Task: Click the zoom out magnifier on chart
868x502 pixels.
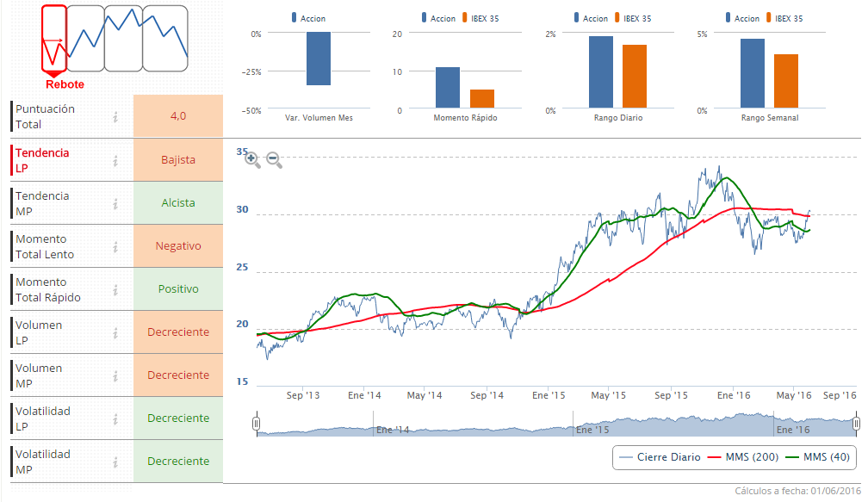Action: coord(274,159)
